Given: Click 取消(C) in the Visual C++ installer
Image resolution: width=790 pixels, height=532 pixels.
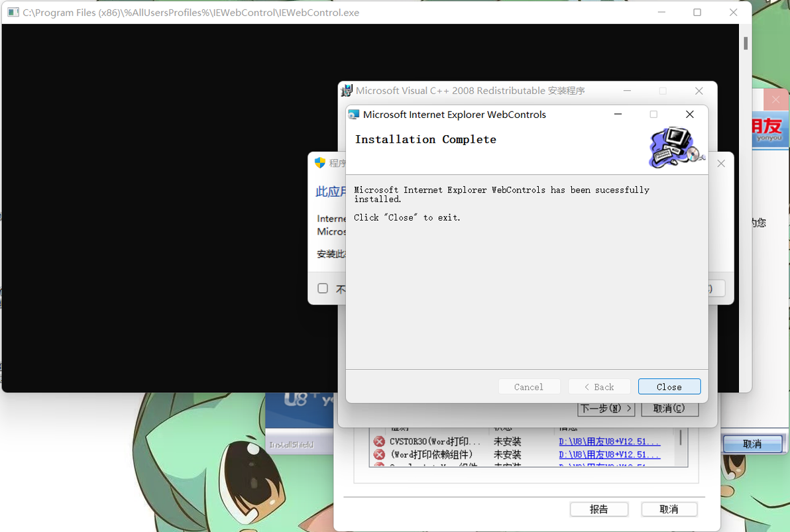Looking at the screenshot, I should 669,409.
